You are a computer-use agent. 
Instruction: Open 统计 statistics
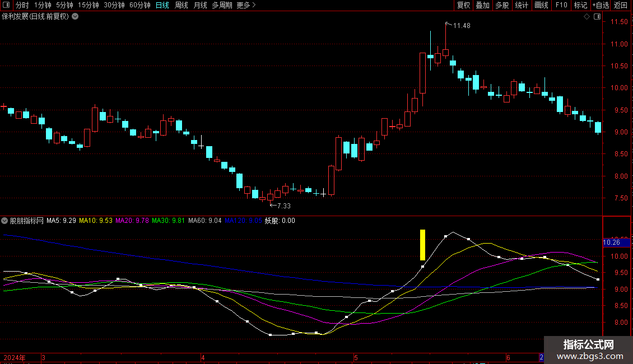pos(521,5)
